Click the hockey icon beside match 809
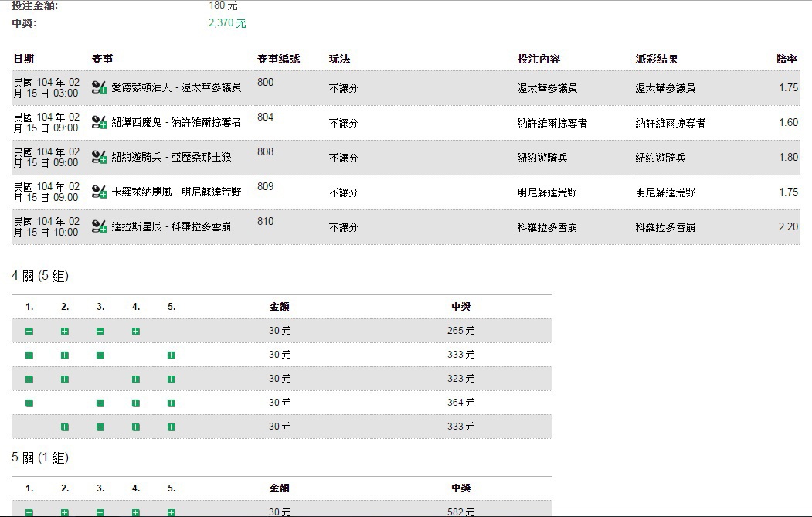Image resolution: width=812 pixels, height=517 pixels. (x=99, y=192)
